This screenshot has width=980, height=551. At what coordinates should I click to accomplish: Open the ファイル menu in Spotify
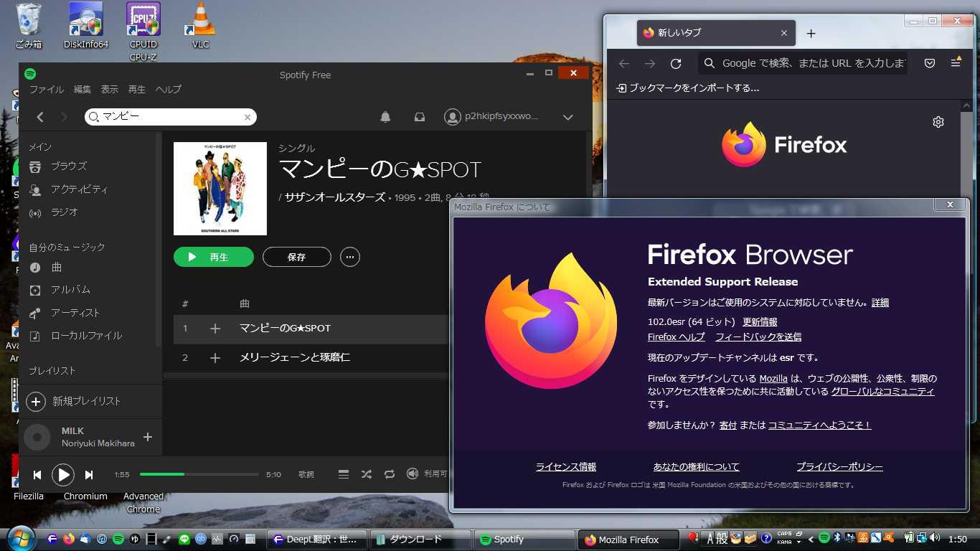click(47, 90)
